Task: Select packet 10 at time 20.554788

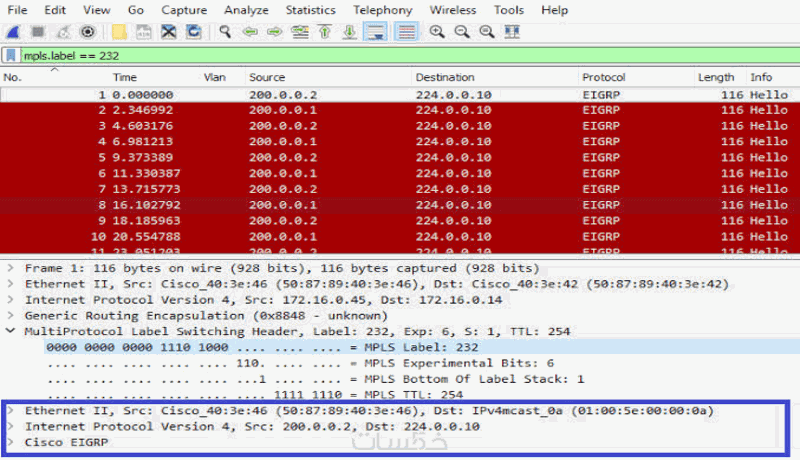Action: pyautogui.click(x=400, y=237)
